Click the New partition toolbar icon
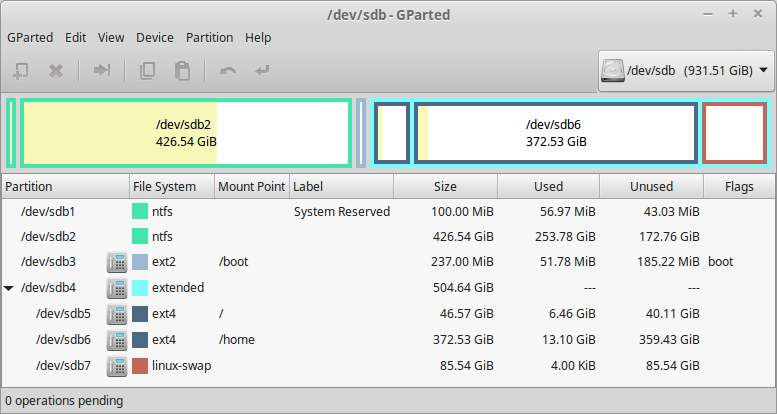777x414 pixels. 20,70
